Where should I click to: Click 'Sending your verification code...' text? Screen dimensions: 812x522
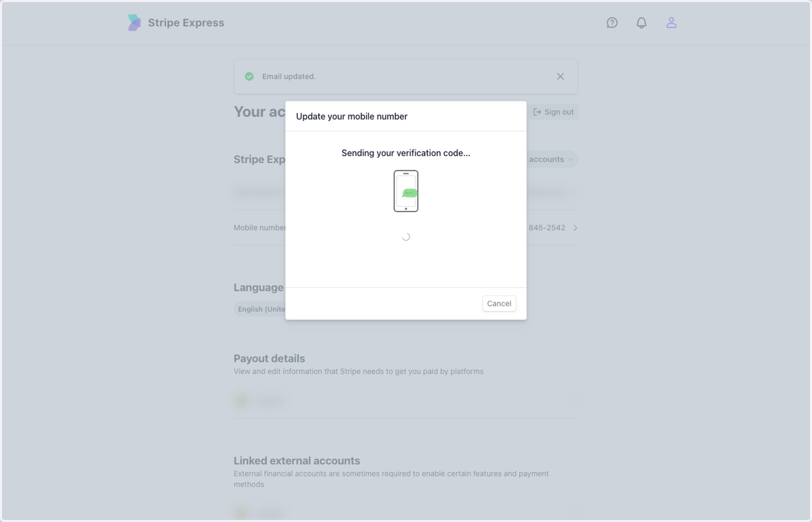406,153
